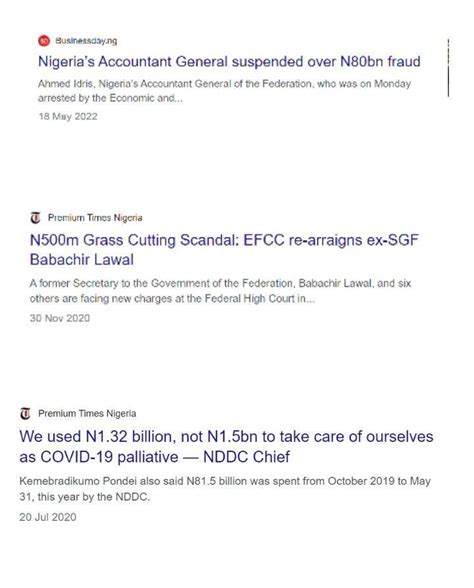Click the 20 Jul 2020 date

click(48, 517)
